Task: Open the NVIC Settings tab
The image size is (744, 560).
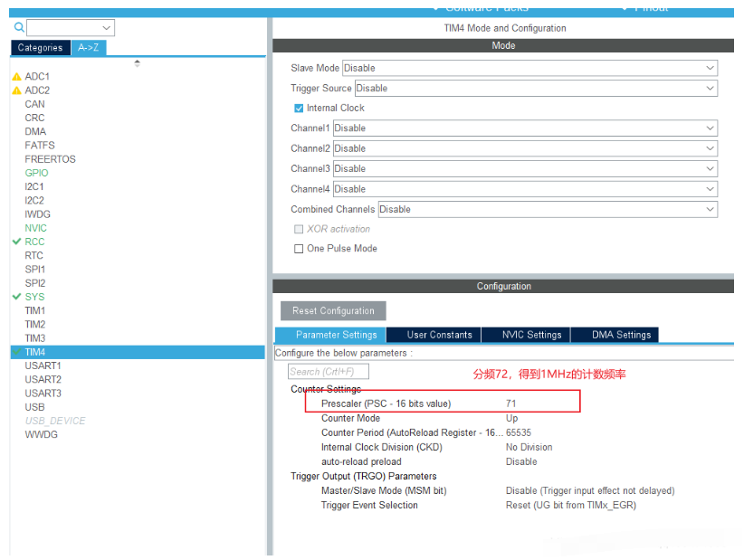Action: (x=526, y=335)
